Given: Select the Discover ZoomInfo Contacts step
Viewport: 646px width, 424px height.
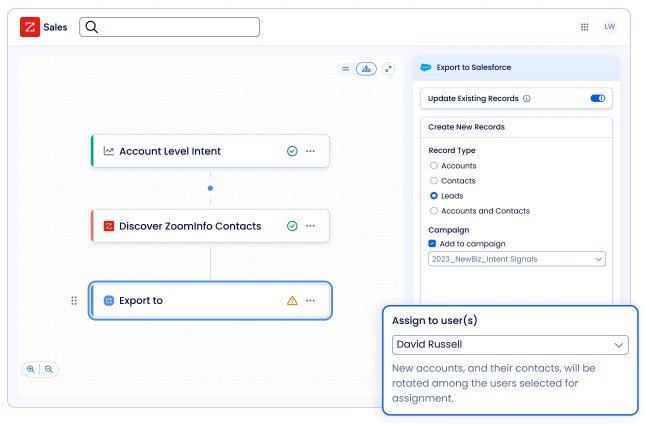Looking at the screenshot, I should click(210, 226).
